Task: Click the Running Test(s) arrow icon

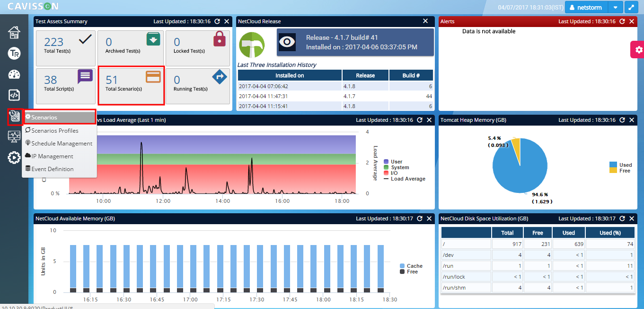Action: click(220, 76)
